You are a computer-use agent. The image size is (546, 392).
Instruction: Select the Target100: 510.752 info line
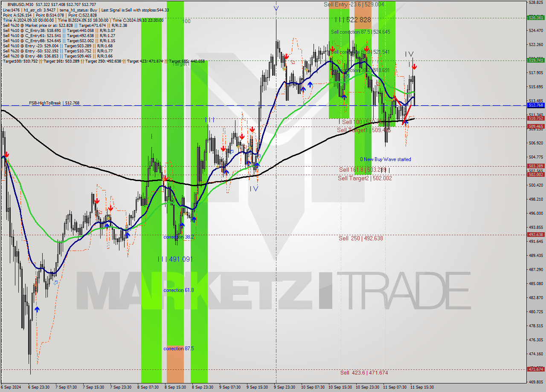[x=104, y=61]
